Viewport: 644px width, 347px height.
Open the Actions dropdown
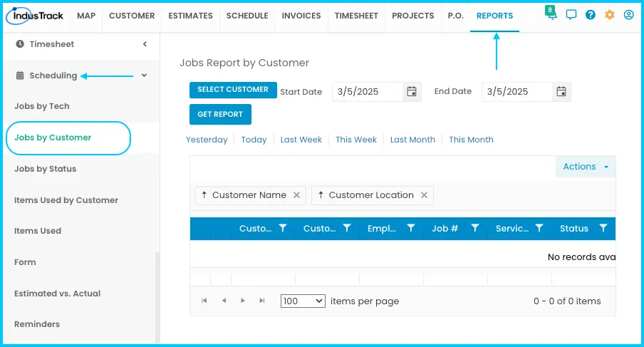tap(586, 166)
